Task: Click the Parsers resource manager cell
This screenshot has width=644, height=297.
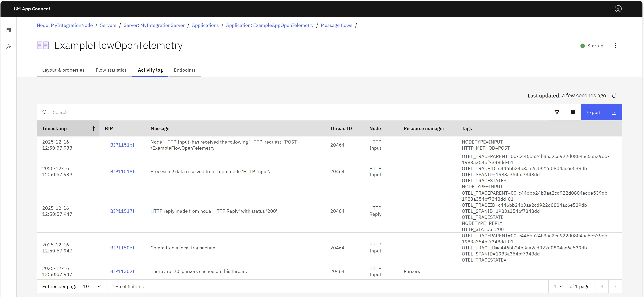Action: click(x=412, y=271)
